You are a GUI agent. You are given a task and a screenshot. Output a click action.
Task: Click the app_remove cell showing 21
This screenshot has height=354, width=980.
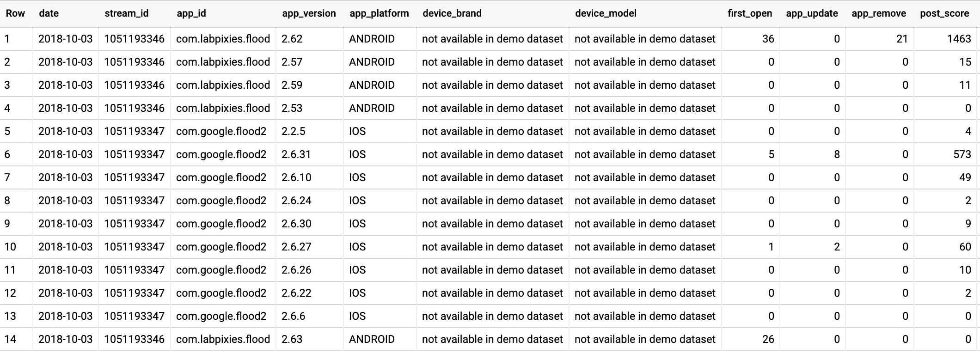[902, 39]
